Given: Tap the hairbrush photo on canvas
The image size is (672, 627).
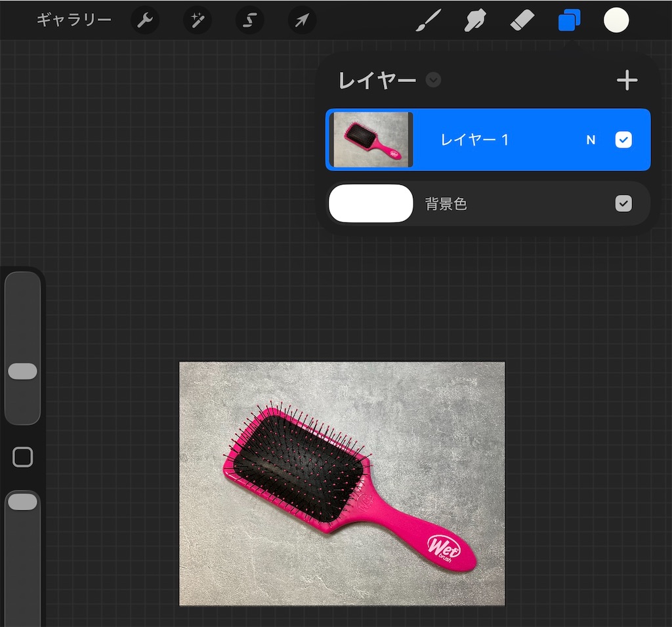Looking at the screenshot, I should [x=342, y=484].
